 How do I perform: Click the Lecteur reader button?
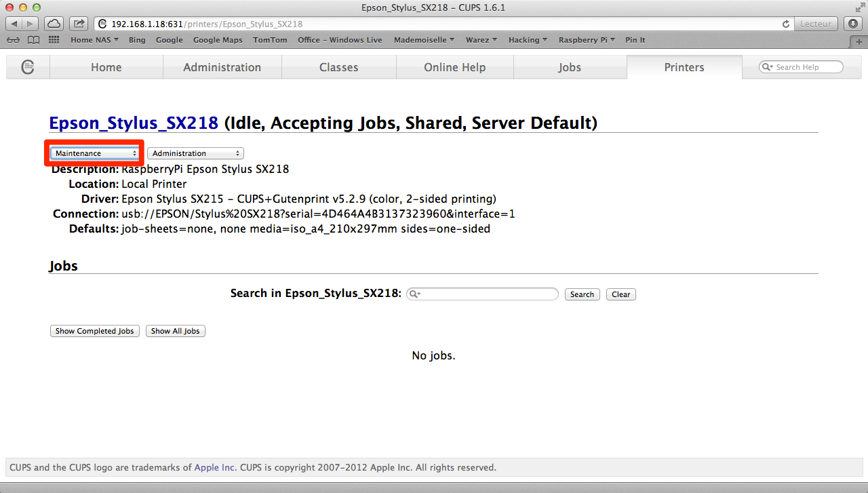[x=816, y=24]
